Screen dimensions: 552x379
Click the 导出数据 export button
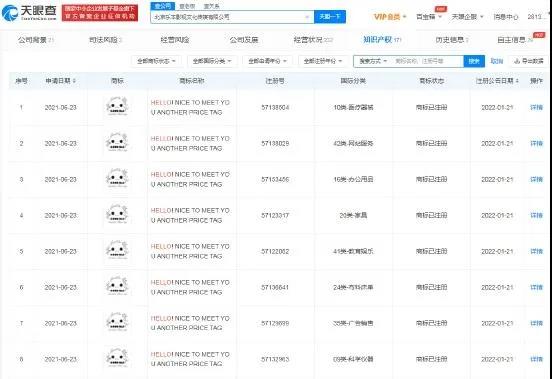[x=528, y=61]
